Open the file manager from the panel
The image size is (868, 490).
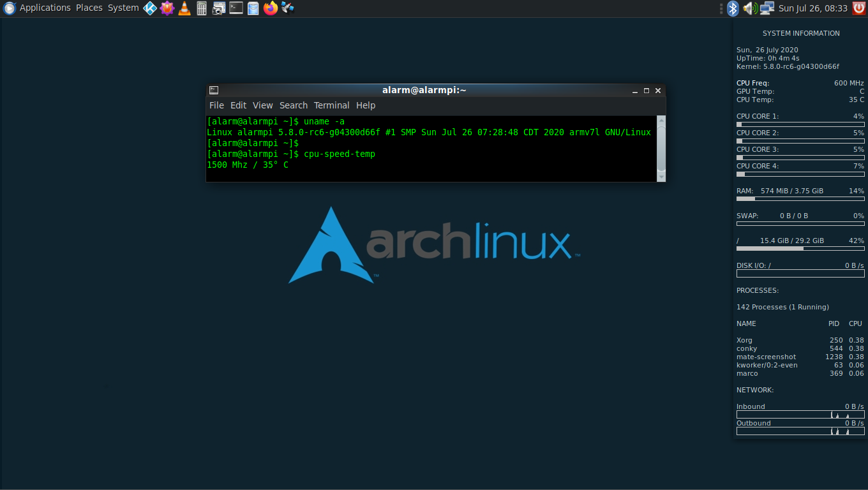[x=253, y=8]
